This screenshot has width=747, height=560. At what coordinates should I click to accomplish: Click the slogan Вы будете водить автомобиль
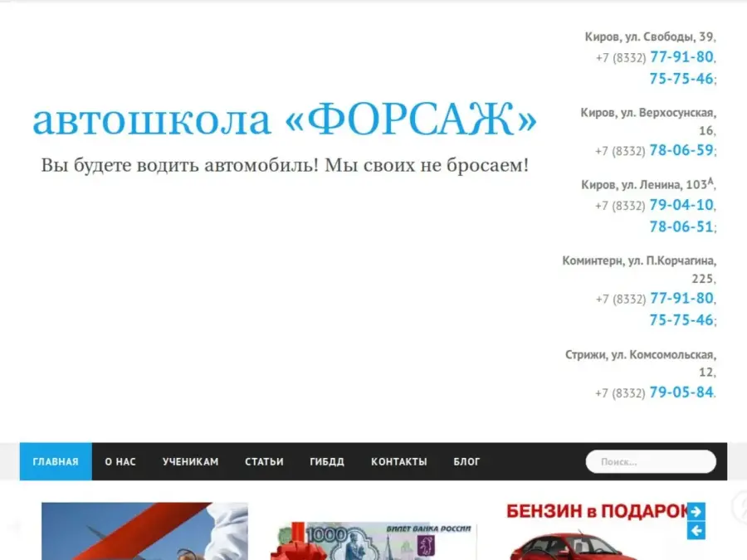285,165
